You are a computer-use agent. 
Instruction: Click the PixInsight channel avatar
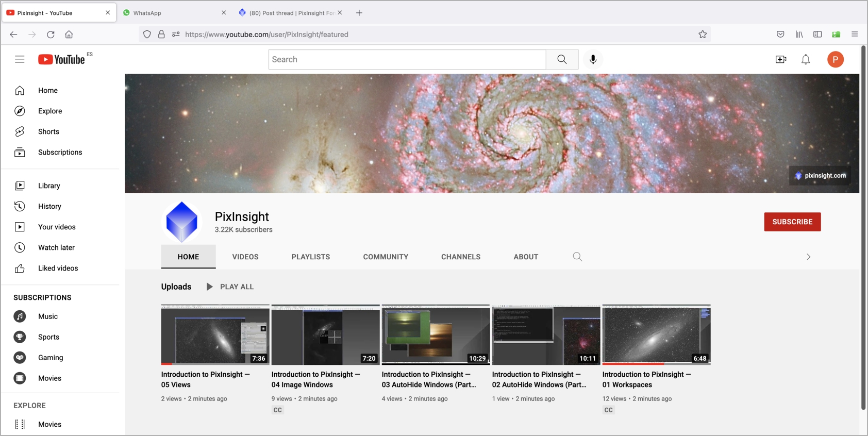[x=181, y=222]
